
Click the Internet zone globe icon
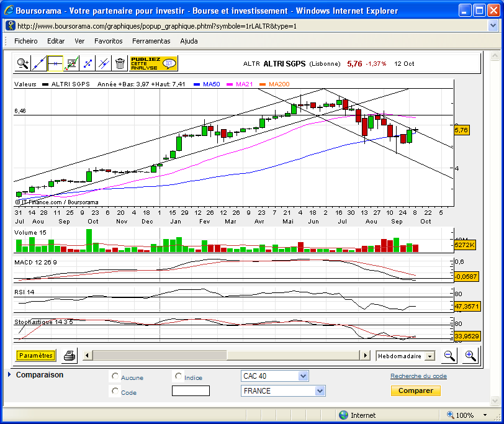coord(343,415)
